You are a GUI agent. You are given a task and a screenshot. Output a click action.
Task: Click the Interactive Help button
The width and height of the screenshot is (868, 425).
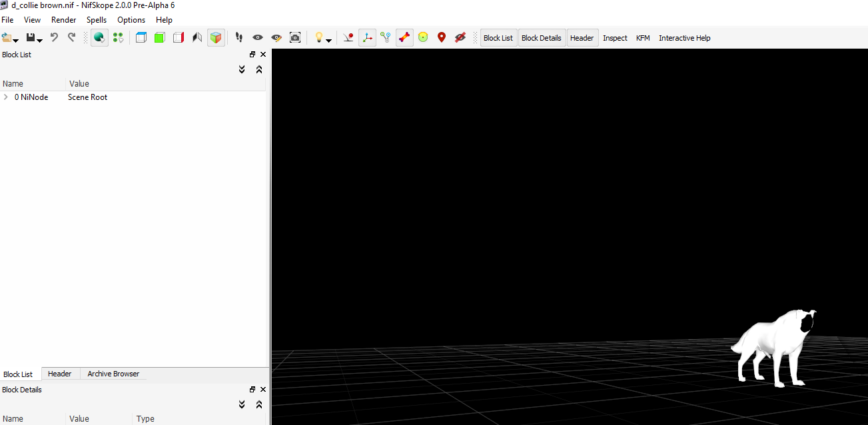[685, 38]
